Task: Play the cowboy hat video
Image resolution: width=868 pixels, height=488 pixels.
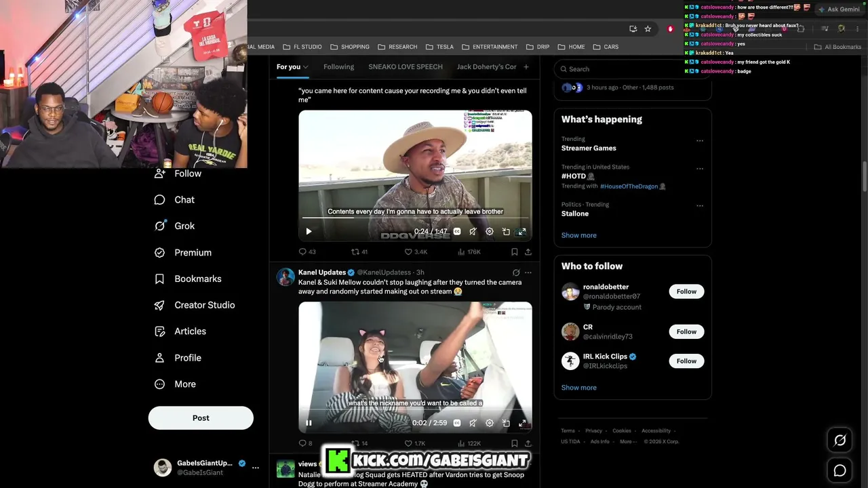Action: click(x=309, y=232)
